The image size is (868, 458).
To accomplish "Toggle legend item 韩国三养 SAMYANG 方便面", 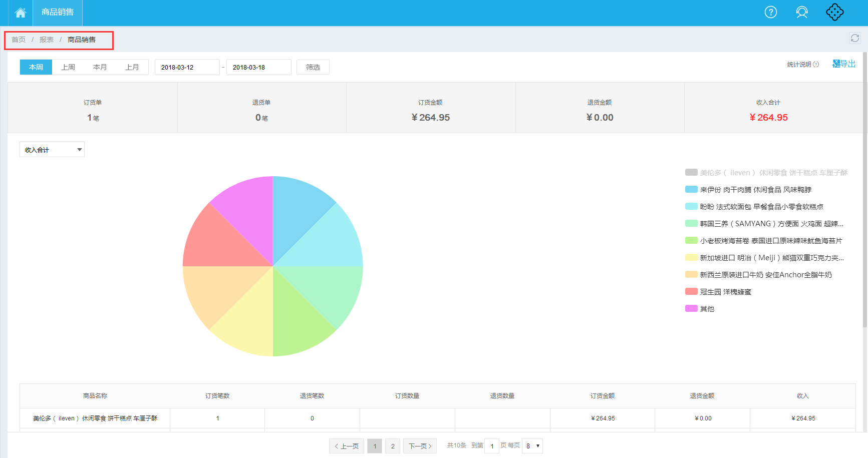I will (764, 224).
